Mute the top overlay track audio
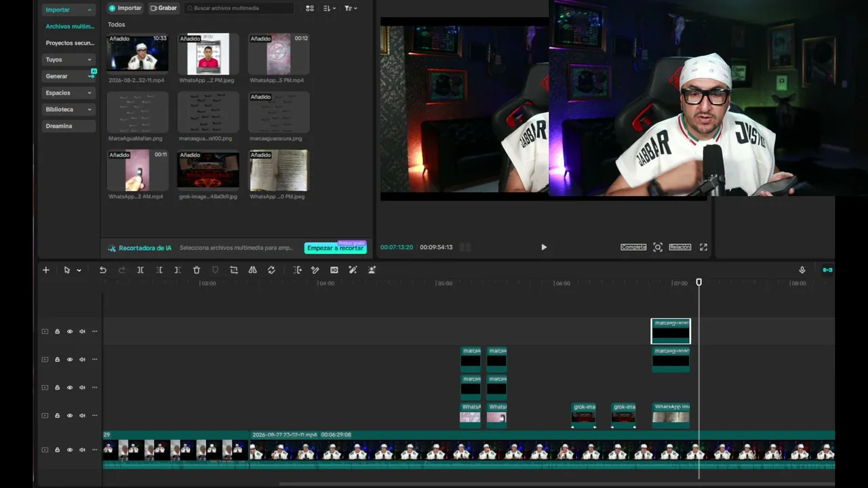 82,331
